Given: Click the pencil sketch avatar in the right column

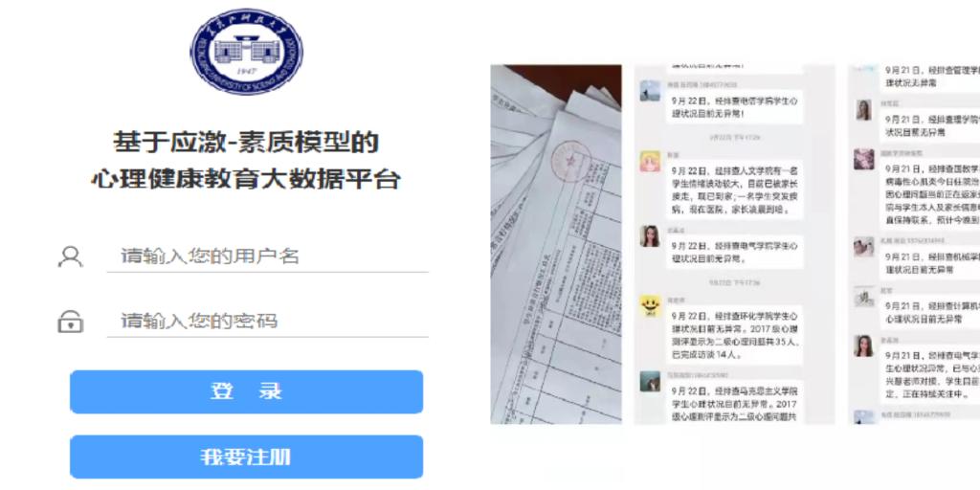Looking at the screenshot, I should coord(864,297).
